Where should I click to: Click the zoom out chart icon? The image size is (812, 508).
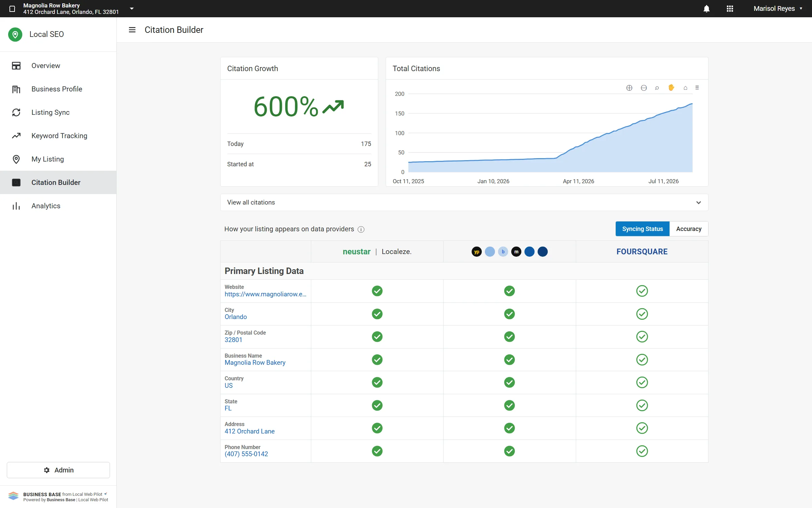click(644, 88)
